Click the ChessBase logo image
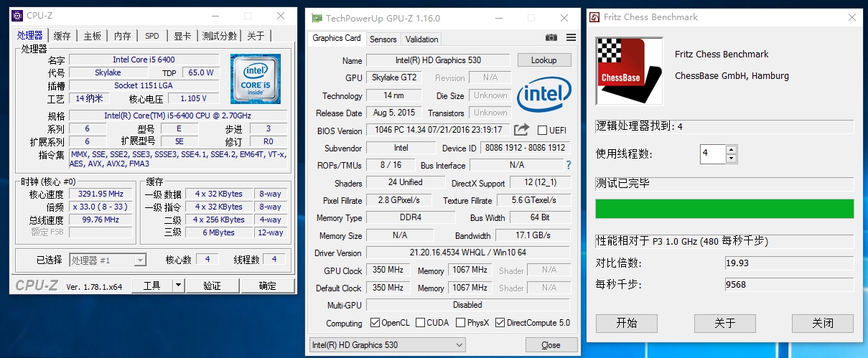This screenshot has height=358, width=868. coord(629,71)
